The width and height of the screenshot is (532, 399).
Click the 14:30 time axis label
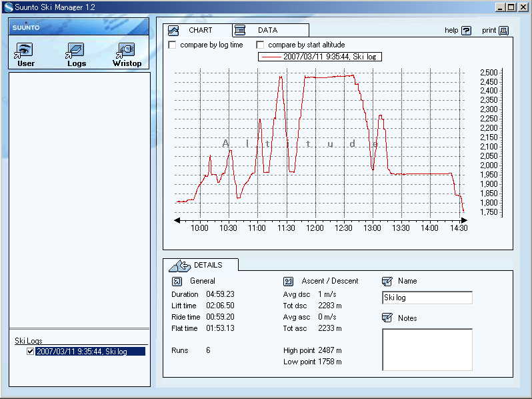(459, 228)
